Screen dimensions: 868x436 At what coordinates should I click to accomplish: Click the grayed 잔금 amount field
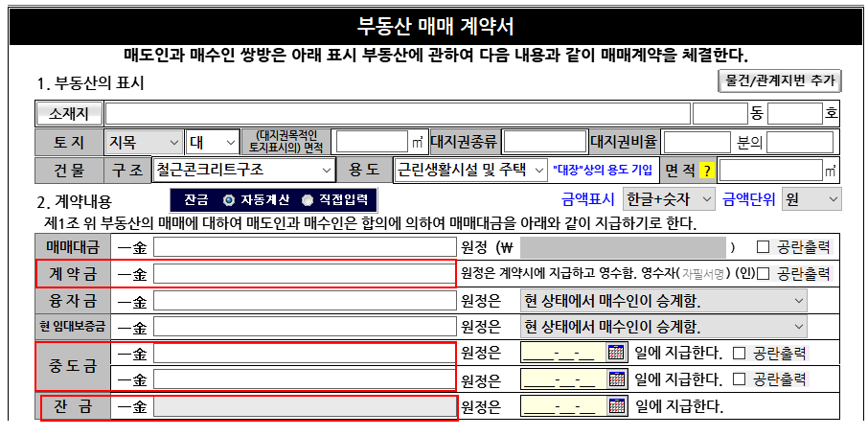(x=305, y=406)
